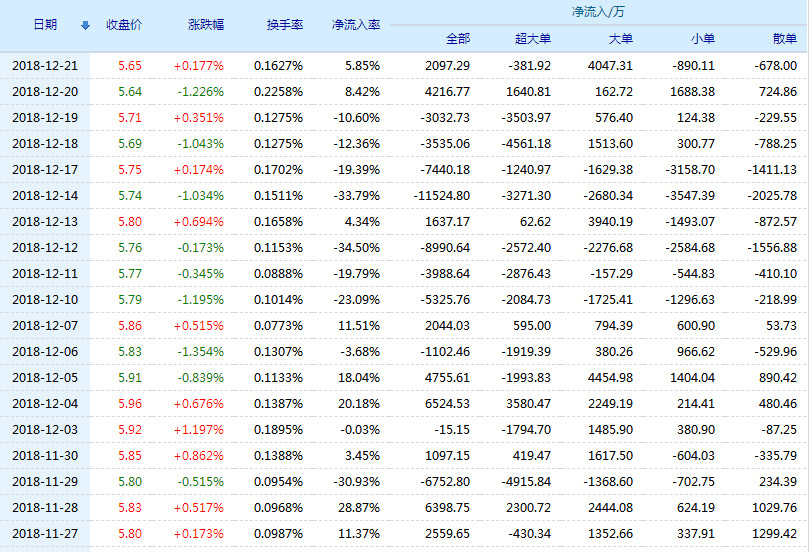Select the 收盘价 column header
Viewport: 812px width, 552px height.
(124, 25)
